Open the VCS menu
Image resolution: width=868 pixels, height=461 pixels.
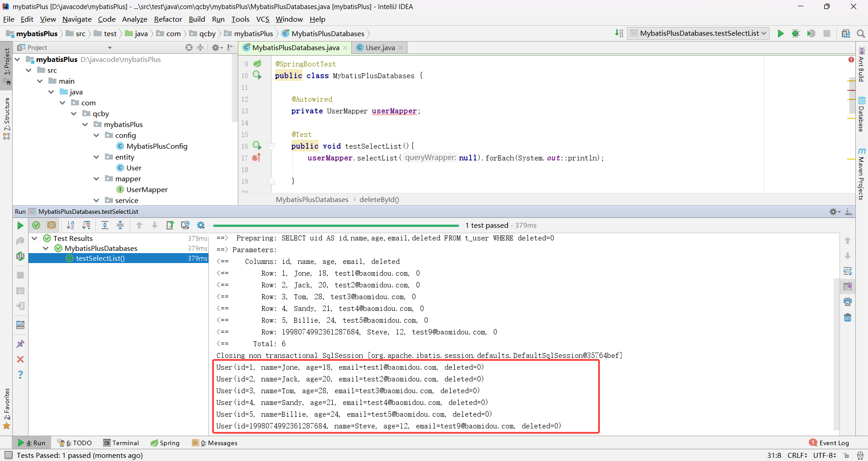(x=263, y=19)
